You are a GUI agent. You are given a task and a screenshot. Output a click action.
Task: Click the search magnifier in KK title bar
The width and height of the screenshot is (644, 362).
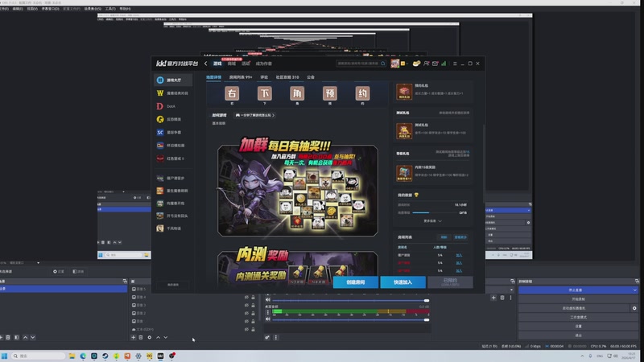pos(383,64)
